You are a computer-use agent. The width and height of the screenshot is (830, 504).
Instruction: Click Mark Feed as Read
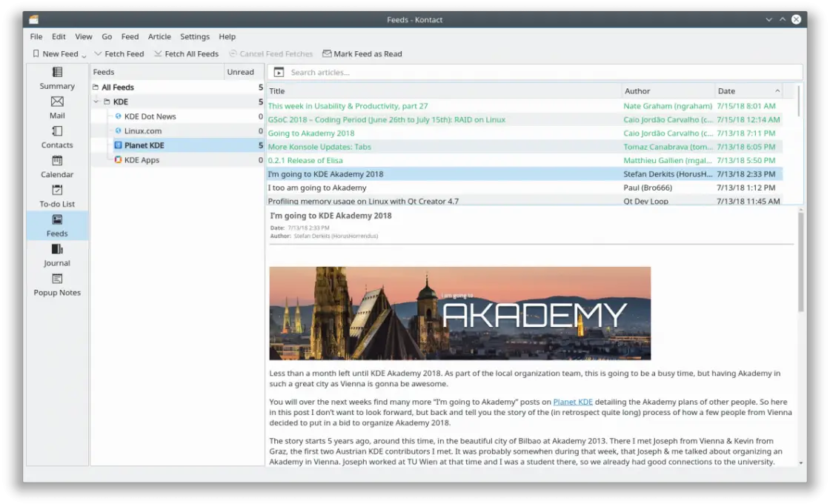[x=362, y=53]
